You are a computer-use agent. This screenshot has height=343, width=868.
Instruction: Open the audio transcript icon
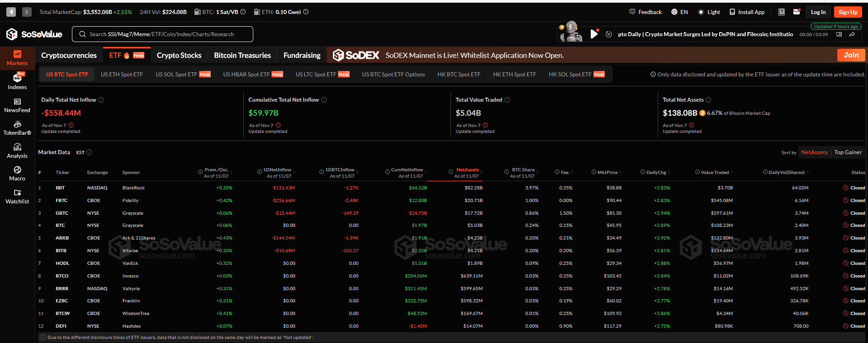839,34
